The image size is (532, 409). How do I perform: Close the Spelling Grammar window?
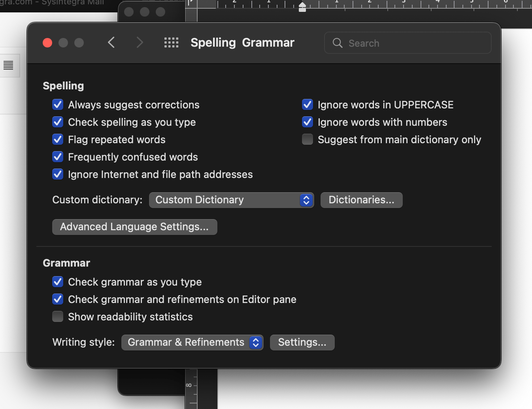(x=47, y=43)
